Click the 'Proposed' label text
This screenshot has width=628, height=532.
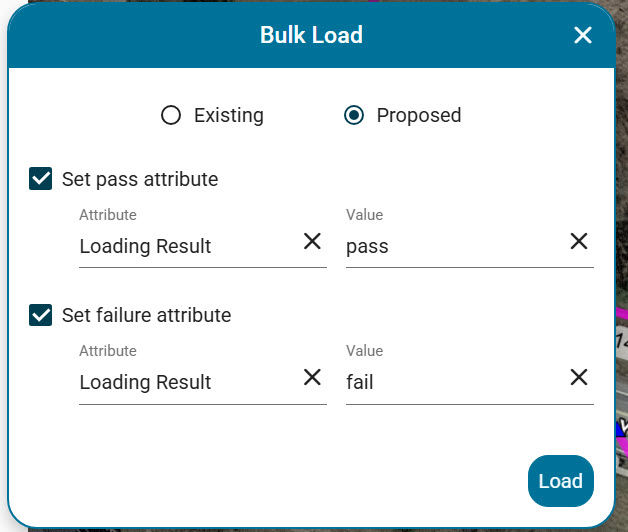[x=419, y=116]
